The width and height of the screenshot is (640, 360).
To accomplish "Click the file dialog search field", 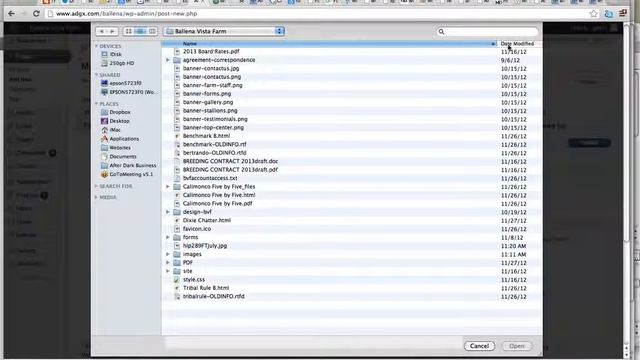I will pos(487,31).
